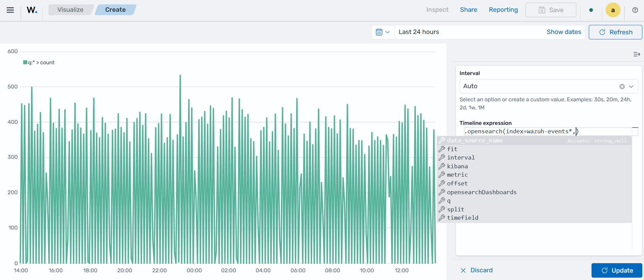Open the hamburger navigation menu

coord(10,10)
